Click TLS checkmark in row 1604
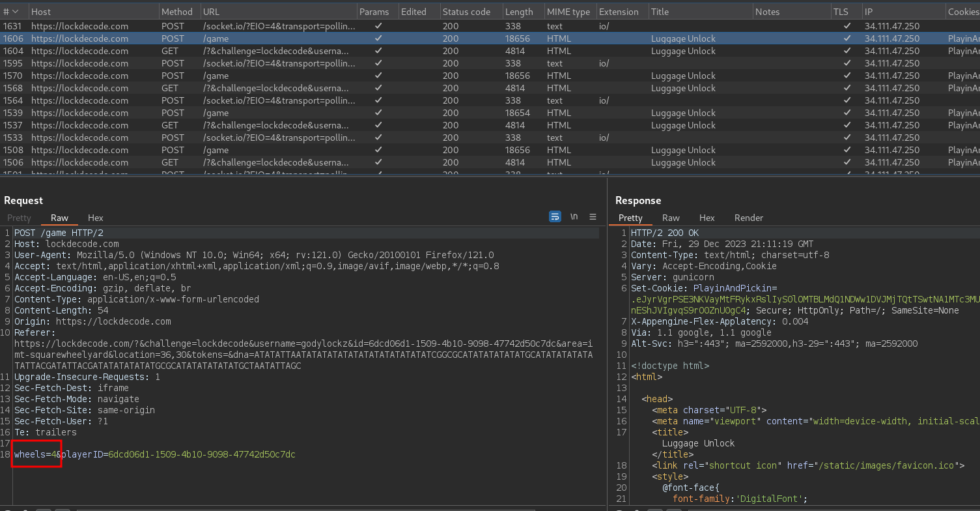This screenshot has width=980, height=511. [x=847, y=51]
